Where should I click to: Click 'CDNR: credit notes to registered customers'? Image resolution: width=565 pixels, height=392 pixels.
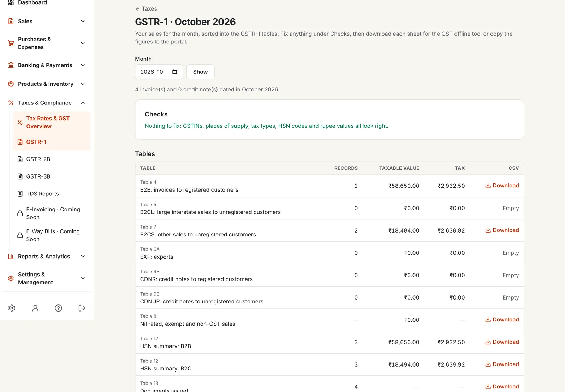click(x=196, y=279)
